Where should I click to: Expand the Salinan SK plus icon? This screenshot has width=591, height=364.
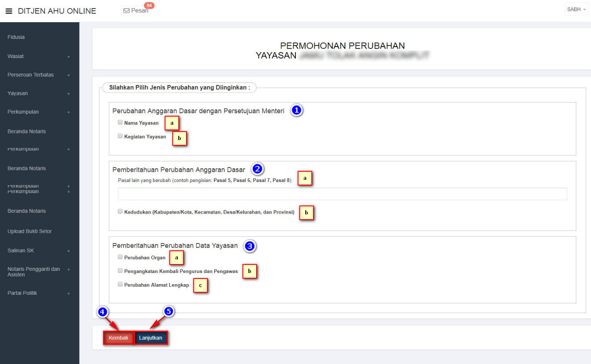68,251
